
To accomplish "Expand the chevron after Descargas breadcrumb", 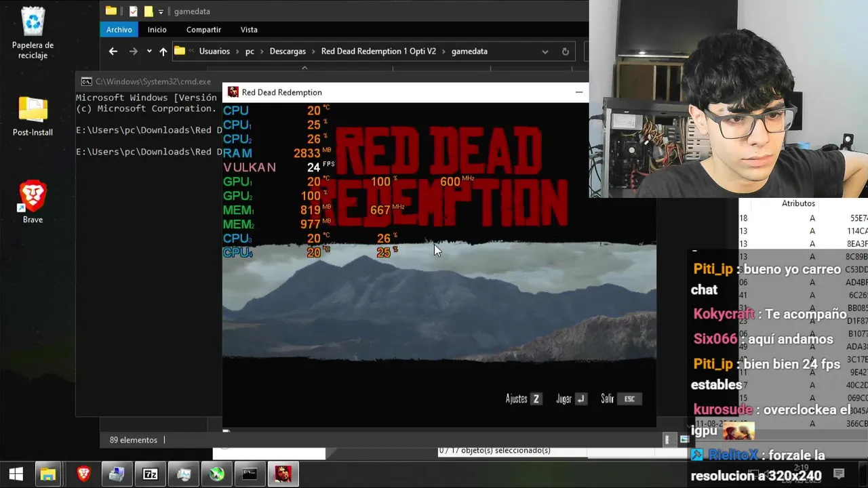I will point(313,52).
